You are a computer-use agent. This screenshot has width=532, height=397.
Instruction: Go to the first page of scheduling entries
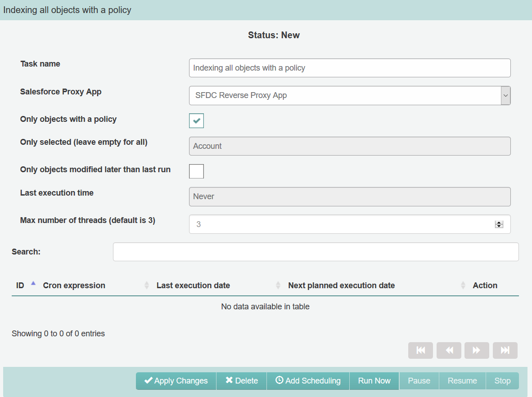pyautogui.click(x=420, y=350)
